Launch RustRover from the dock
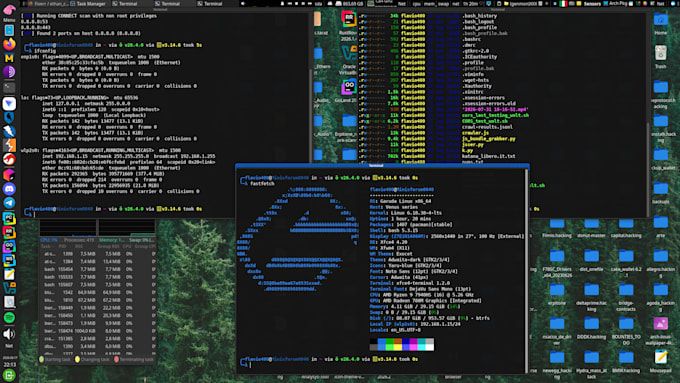This screenshot has width=680, height=383. click(x=9, y=232)
